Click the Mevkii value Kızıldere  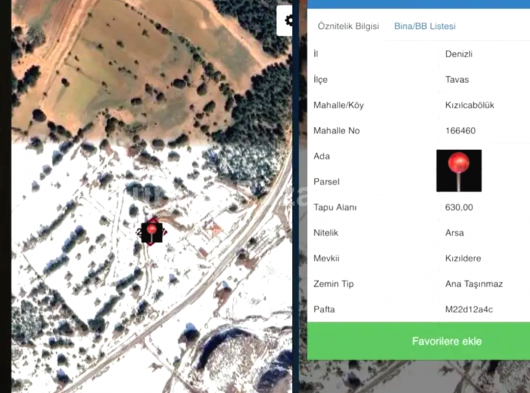pyautogui.click(x=463, y=259)
